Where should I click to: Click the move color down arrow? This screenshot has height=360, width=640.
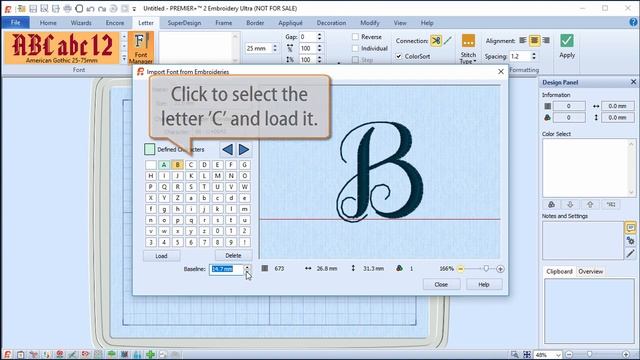[x=570, y=204]
